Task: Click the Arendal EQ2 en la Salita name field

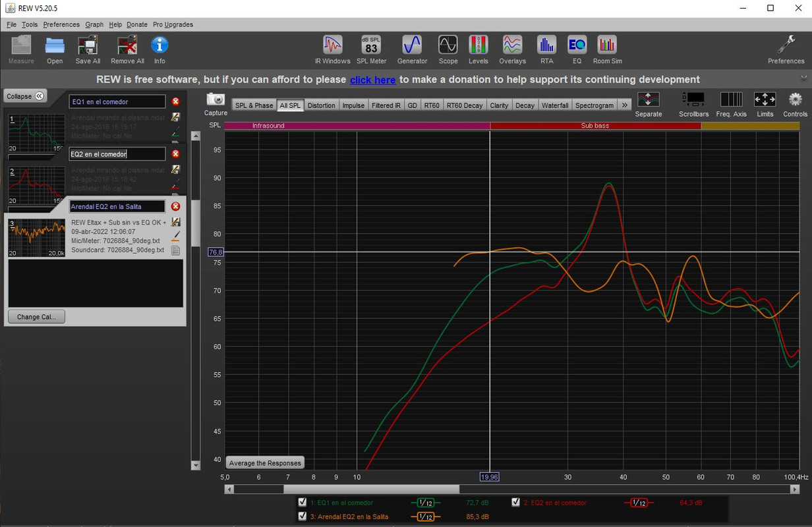Action: tap(117, 206)
